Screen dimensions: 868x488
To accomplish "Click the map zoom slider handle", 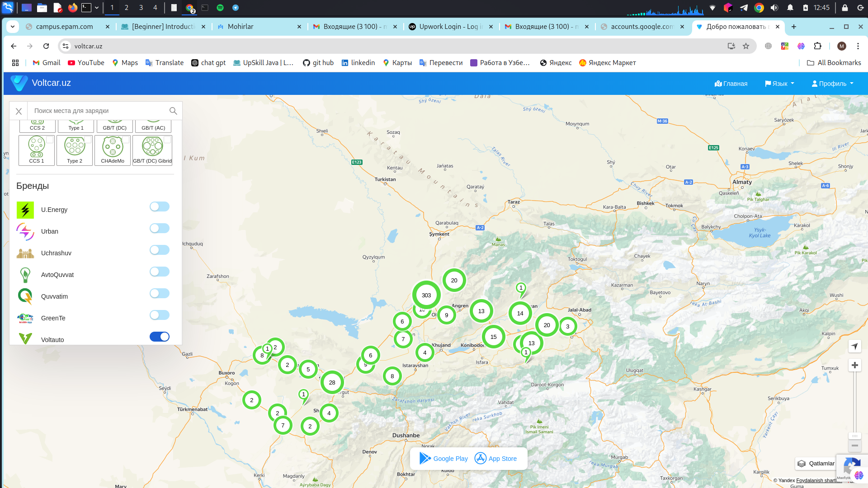I will point(854,436).
